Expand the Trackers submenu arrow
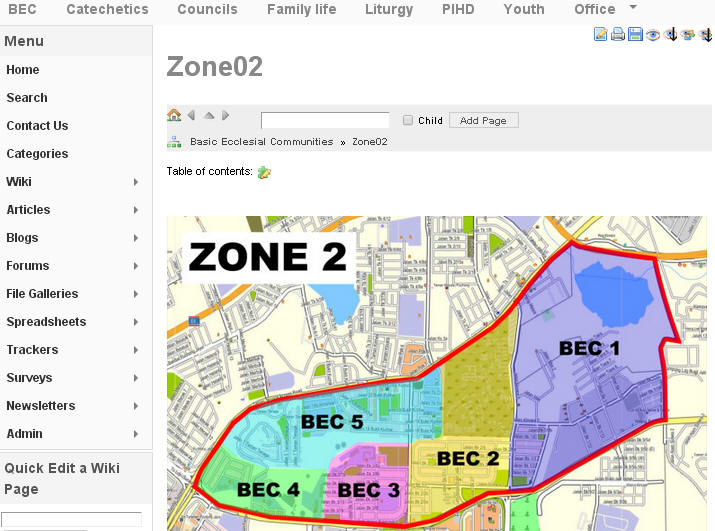 135,350
